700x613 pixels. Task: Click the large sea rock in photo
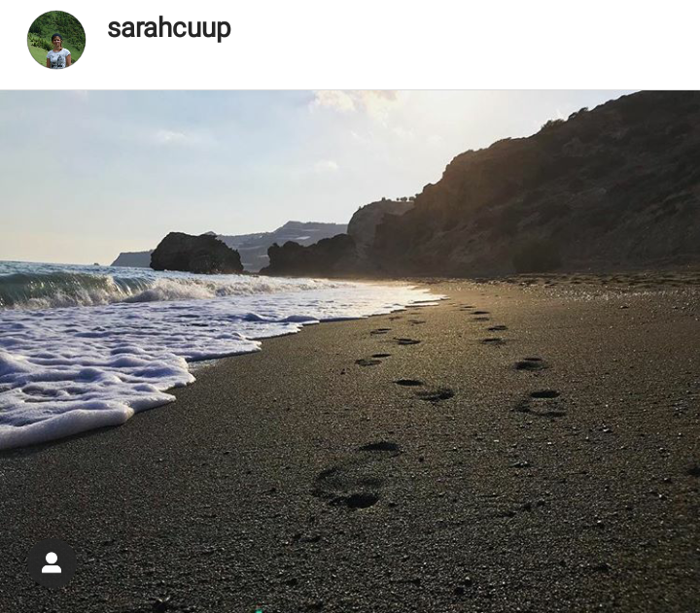(x=196, y=253)
